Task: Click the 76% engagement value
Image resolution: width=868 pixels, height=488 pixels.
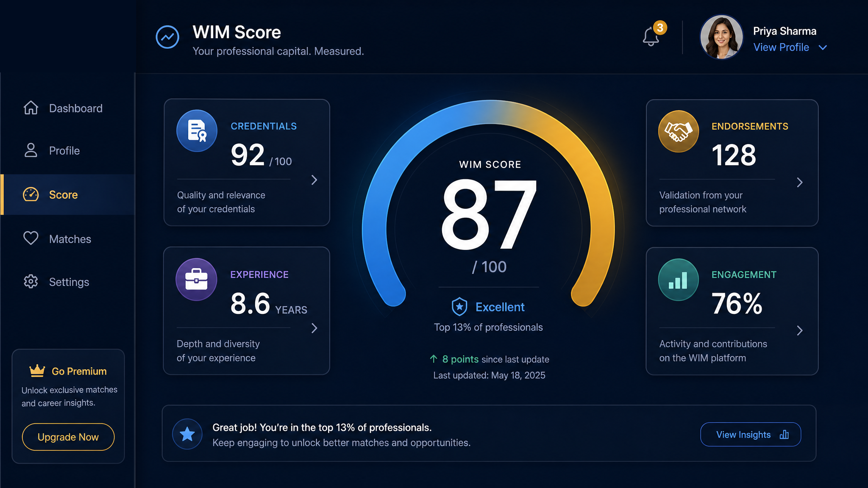Action: click(737, 303)
